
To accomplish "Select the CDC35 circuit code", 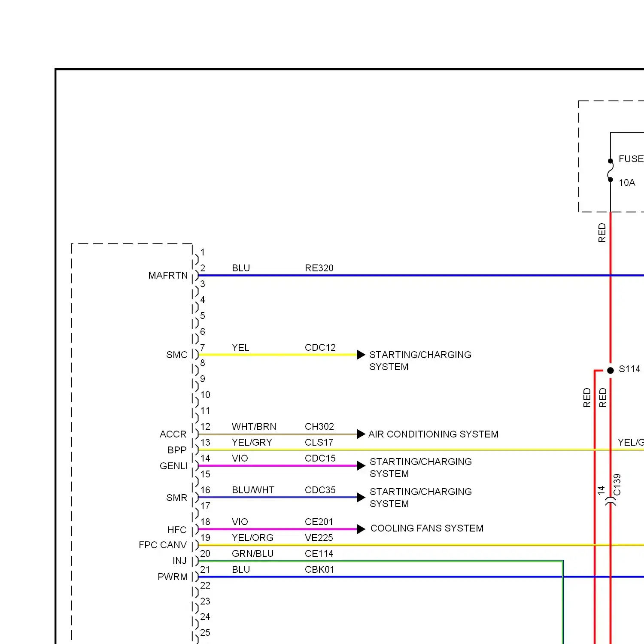I will (320, 490).
